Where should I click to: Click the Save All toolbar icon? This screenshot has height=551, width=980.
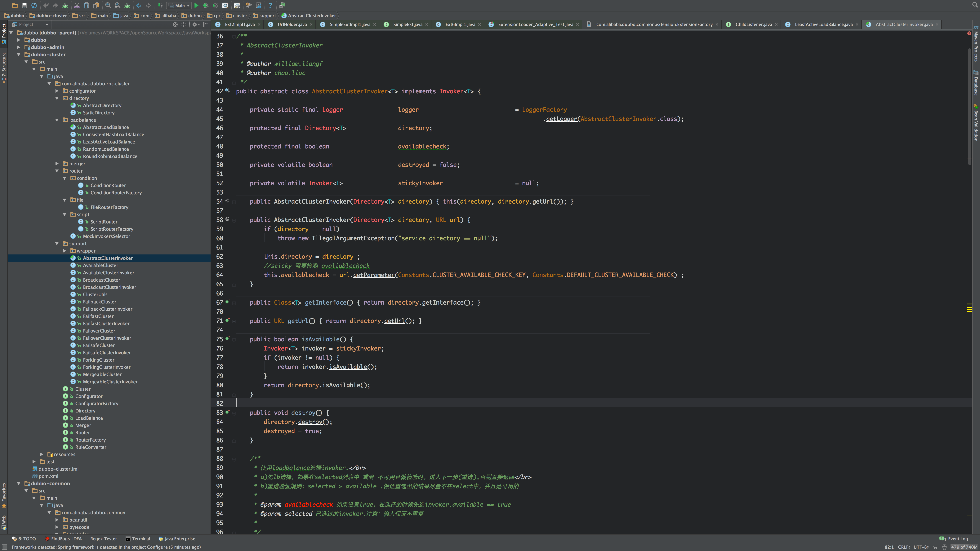pyautogui.click(x=24, y=5)
